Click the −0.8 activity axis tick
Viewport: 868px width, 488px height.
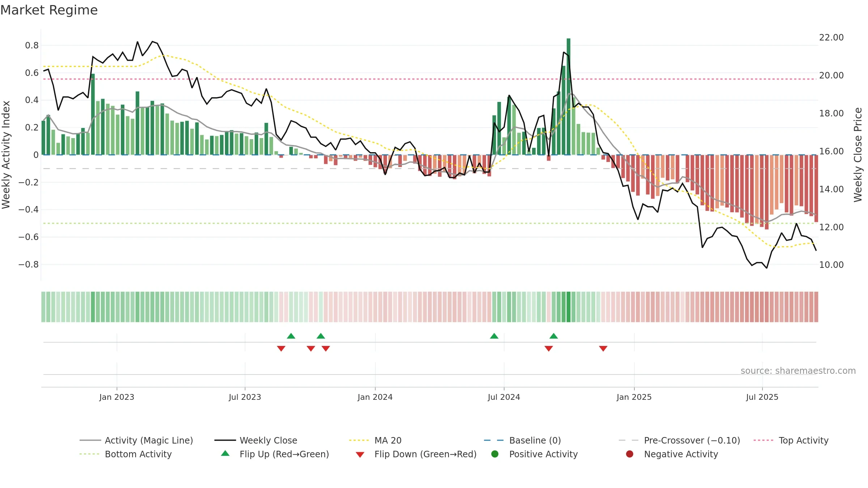pos(29,265)
